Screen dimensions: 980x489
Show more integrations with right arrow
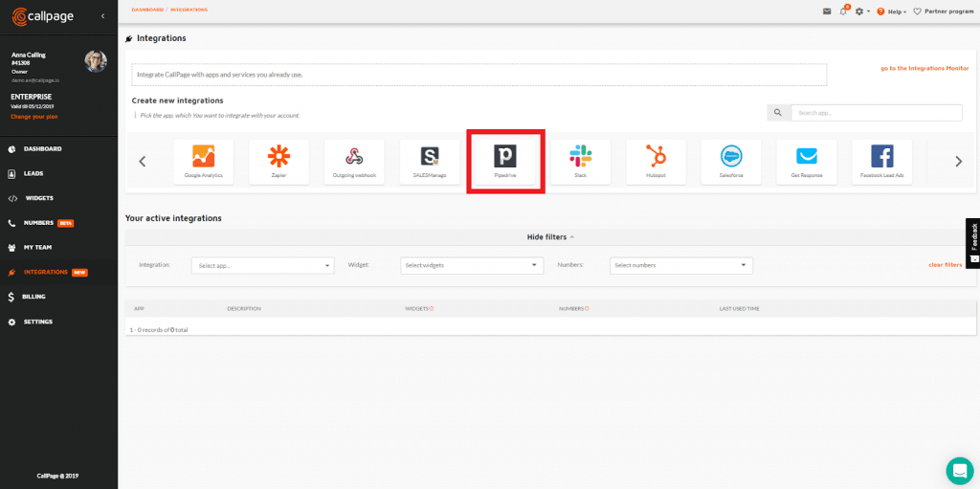pos(959,162)
